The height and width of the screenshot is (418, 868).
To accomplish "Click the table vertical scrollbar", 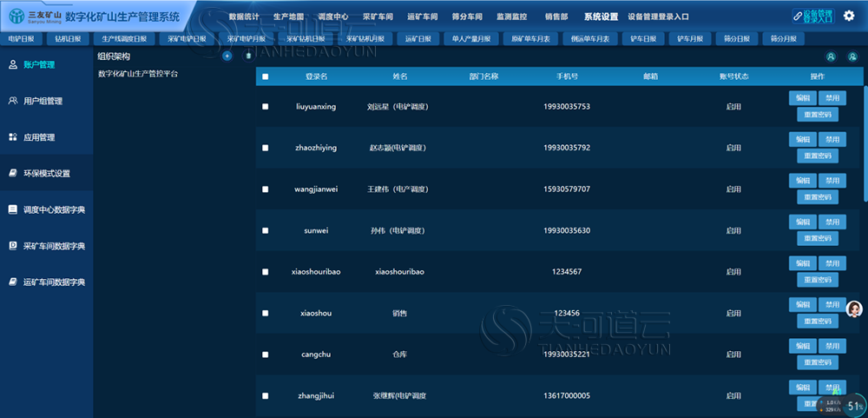I will pos(865,144).
